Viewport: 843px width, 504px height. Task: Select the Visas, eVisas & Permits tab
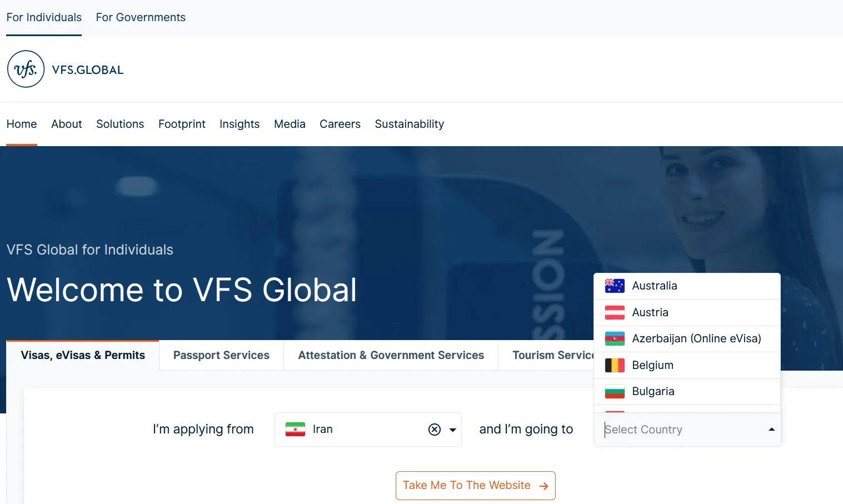coord(83,355)
